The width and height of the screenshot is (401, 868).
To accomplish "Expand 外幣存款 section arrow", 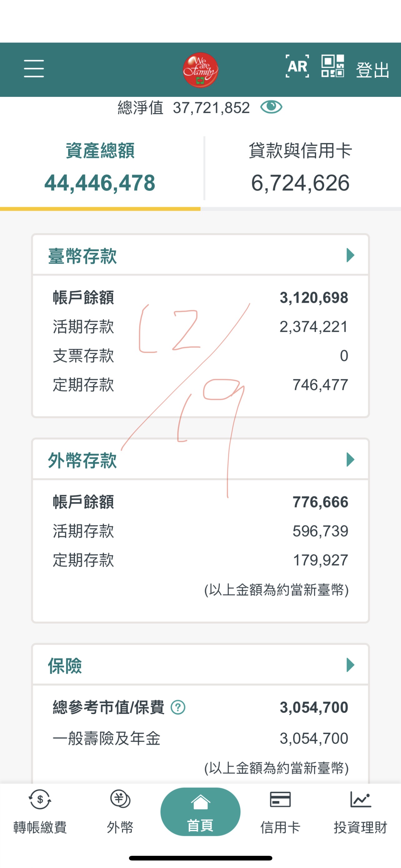I will click(350, 460).
